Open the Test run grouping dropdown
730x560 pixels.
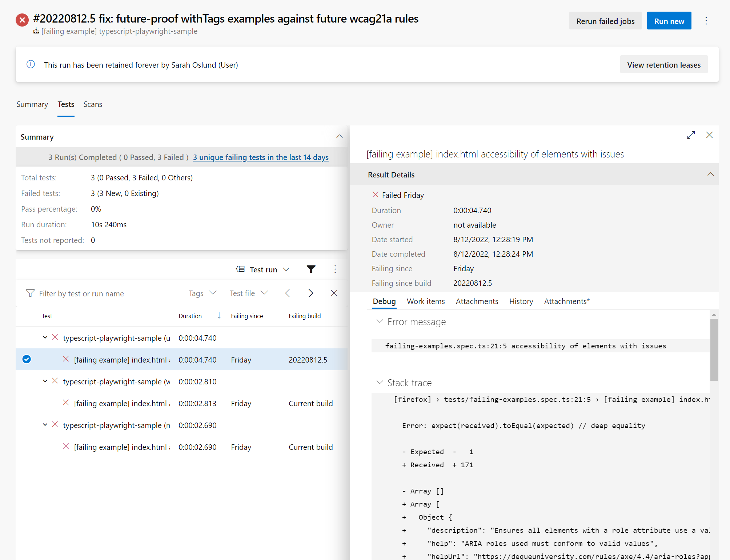click(x=263, y=269)
